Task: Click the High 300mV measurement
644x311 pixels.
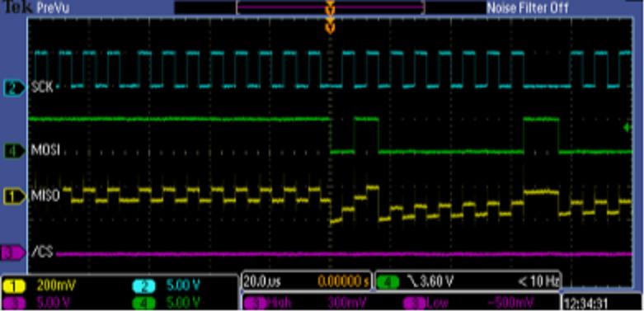Action: coord(308,304)
